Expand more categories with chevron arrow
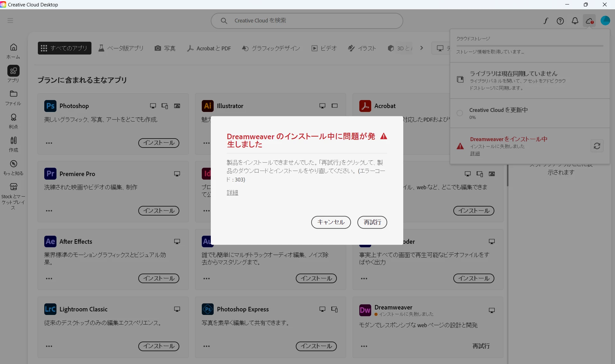 [422, 48]
